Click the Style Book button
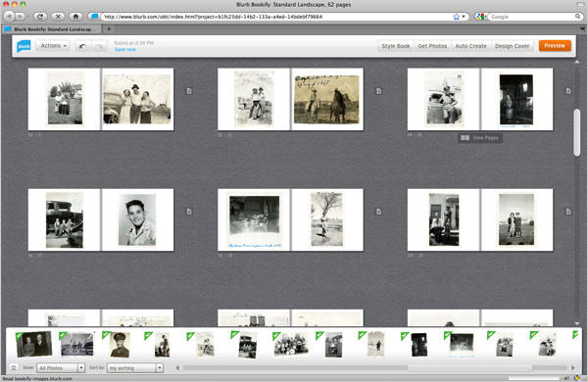 [396, 46]
